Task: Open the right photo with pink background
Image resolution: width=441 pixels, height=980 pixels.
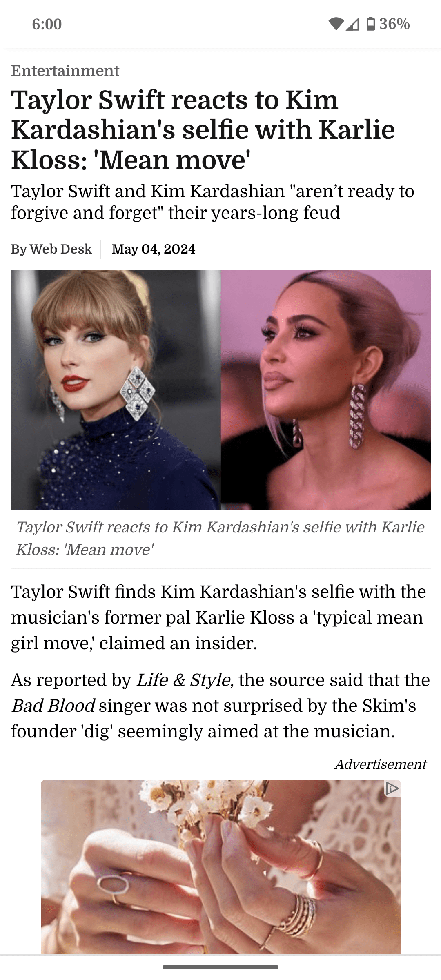Action: tap(326, 390)
